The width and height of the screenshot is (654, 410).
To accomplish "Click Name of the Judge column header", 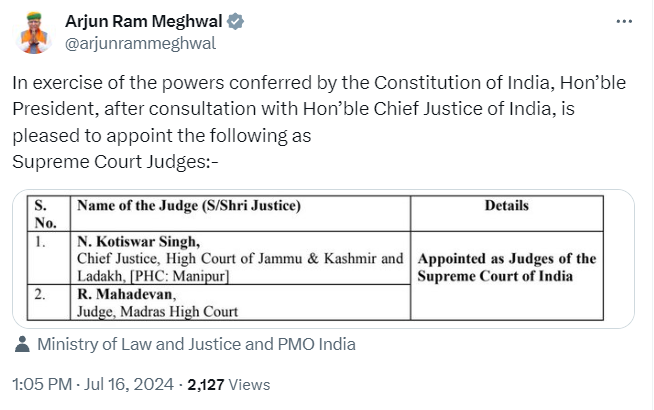I will pos(189,206).
